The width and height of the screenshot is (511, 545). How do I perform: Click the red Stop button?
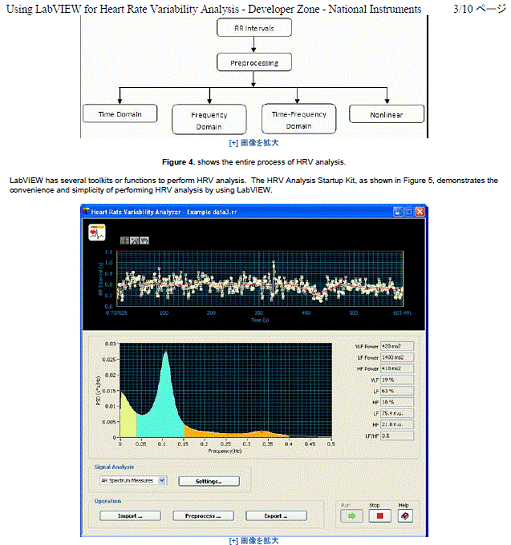click(x=380, y=516)
